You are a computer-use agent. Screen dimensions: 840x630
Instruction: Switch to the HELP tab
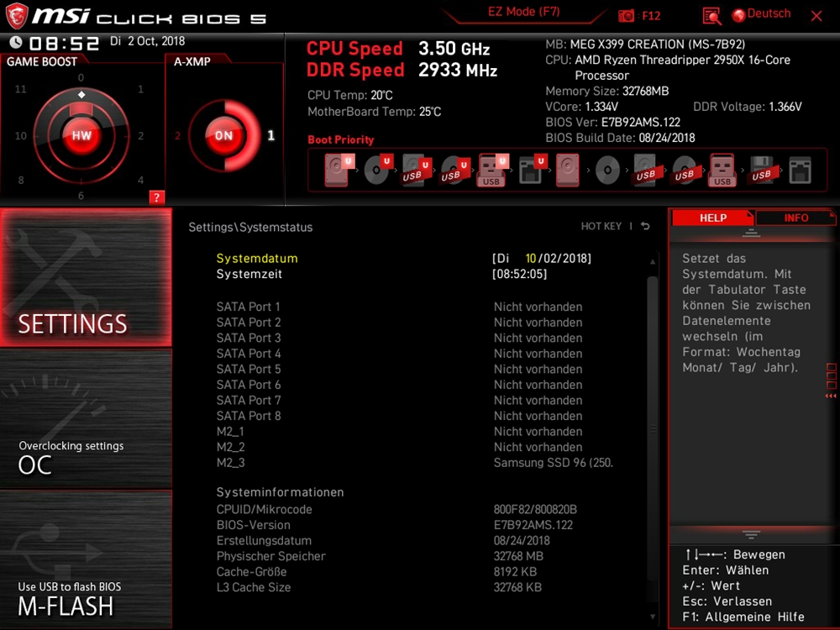coord(712,218)
